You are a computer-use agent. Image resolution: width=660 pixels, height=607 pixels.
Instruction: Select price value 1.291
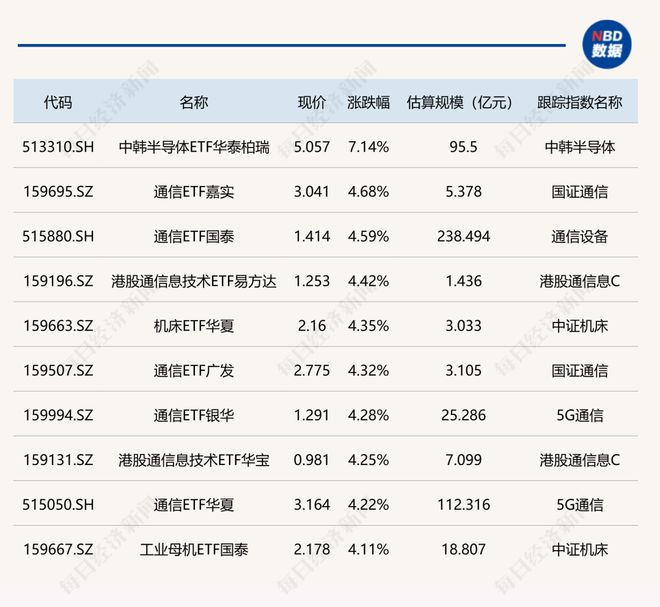[312, 415]
